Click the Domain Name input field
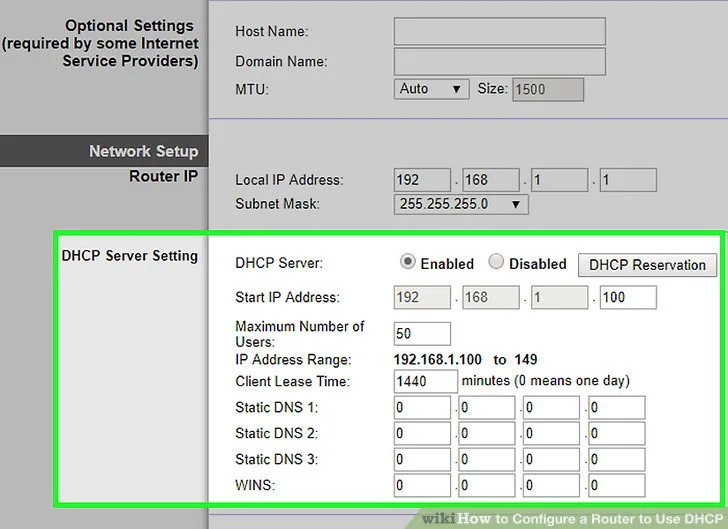The image size is (728, 529). (x=500, y=62)
